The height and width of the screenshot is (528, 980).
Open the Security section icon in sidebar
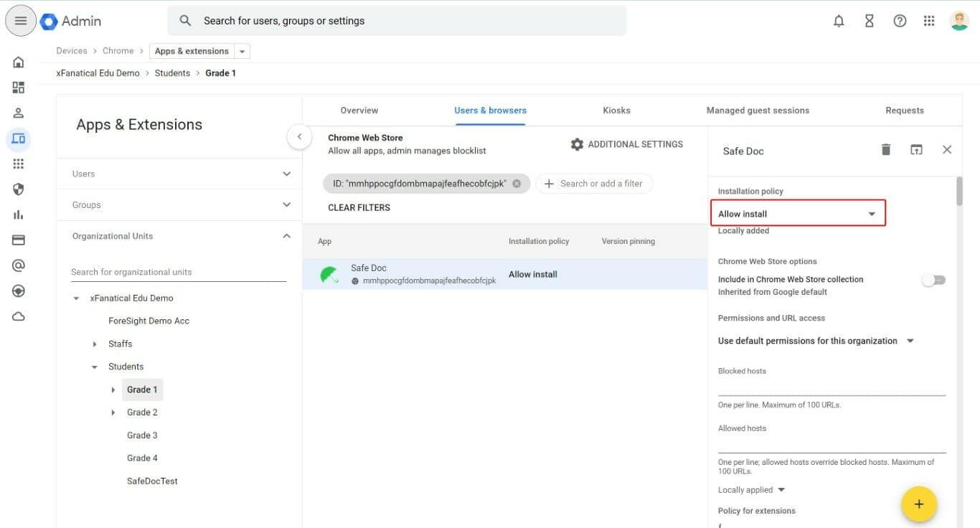pos(19,189)
